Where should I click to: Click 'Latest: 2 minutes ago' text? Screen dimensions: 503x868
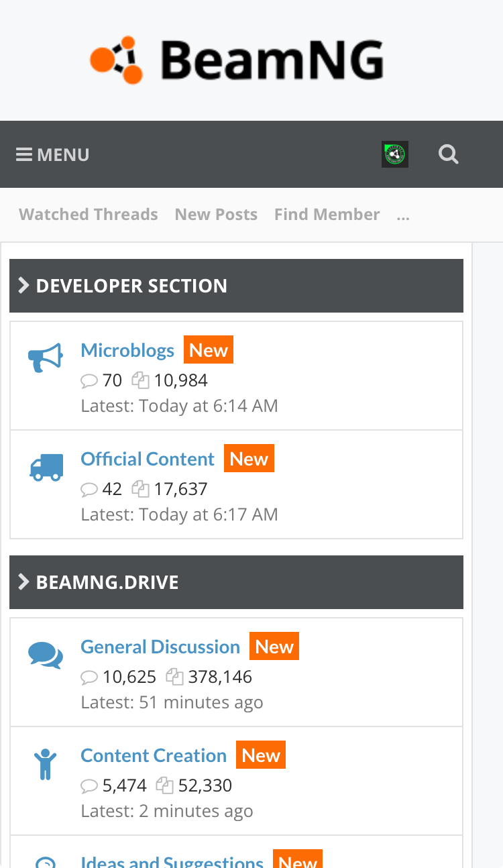(x=167, y=811)
